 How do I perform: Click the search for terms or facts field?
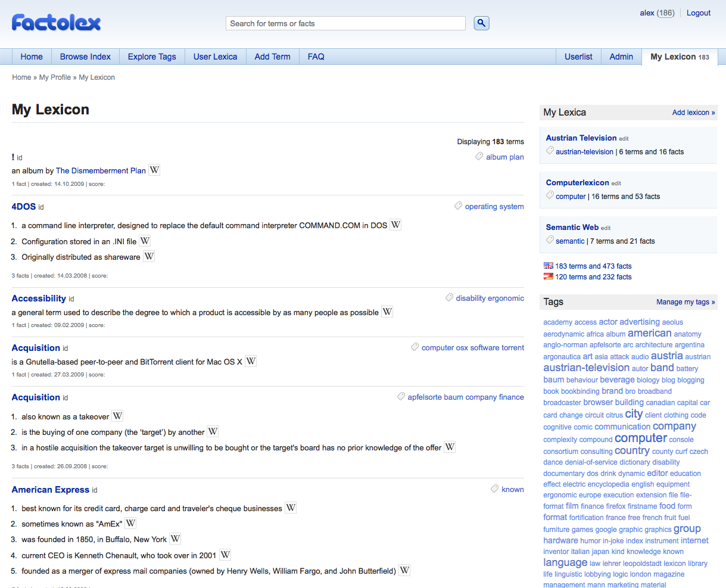coord(345,23)
